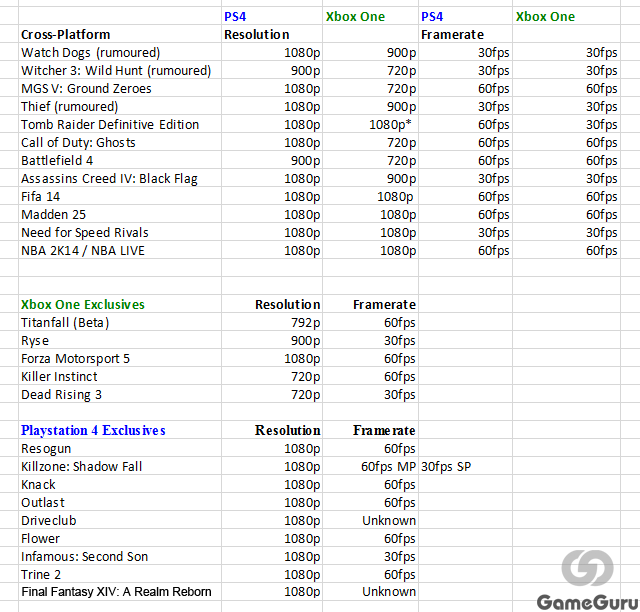Click the Watch Dogs (rumoured) cell
The image size is (640, 612).
120,52
